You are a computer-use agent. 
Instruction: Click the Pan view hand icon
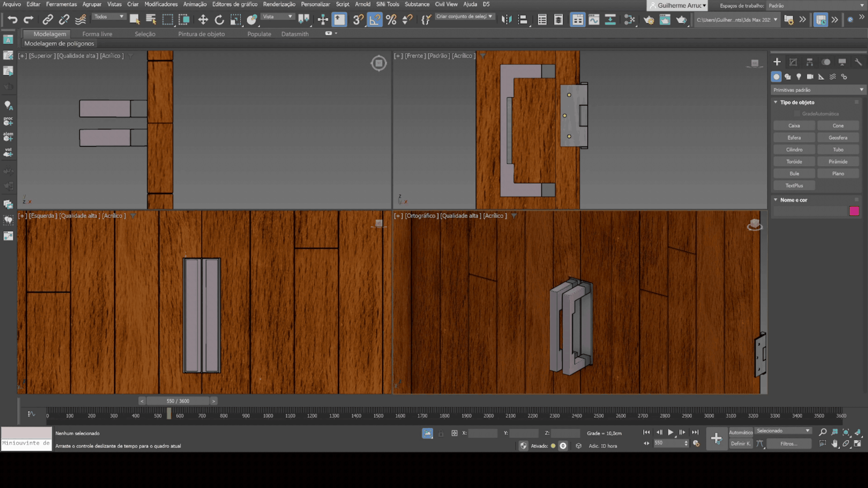834,444
